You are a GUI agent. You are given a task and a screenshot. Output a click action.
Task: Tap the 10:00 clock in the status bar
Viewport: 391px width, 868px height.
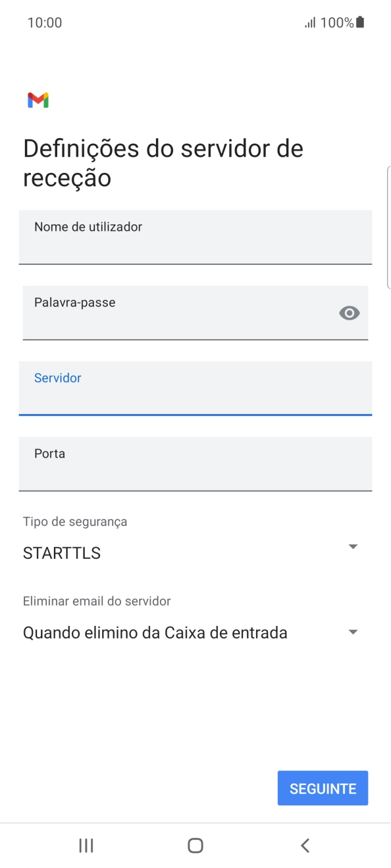pyautogui.click(x=45, y=22)
